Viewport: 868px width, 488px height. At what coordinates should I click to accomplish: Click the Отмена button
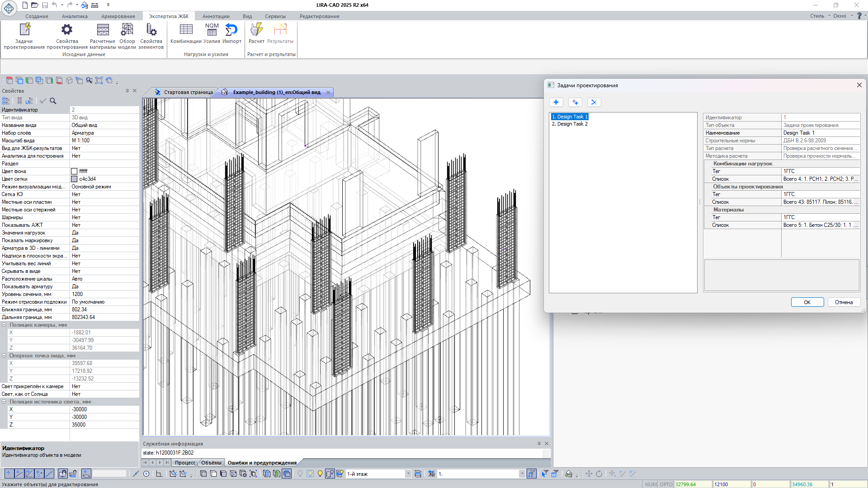click(x=844, y=302)
